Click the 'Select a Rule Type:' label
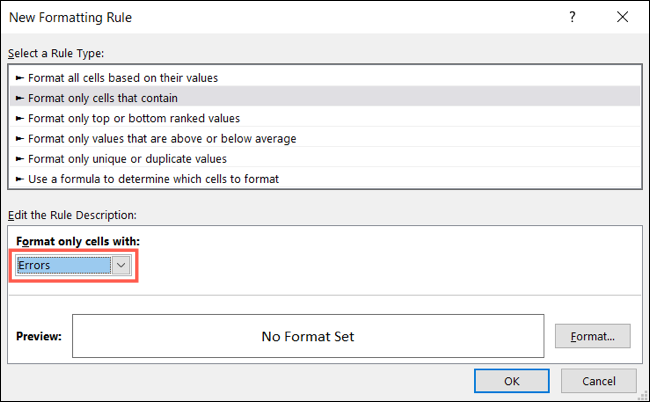The image size is (650, 402). tap(56, 53)
